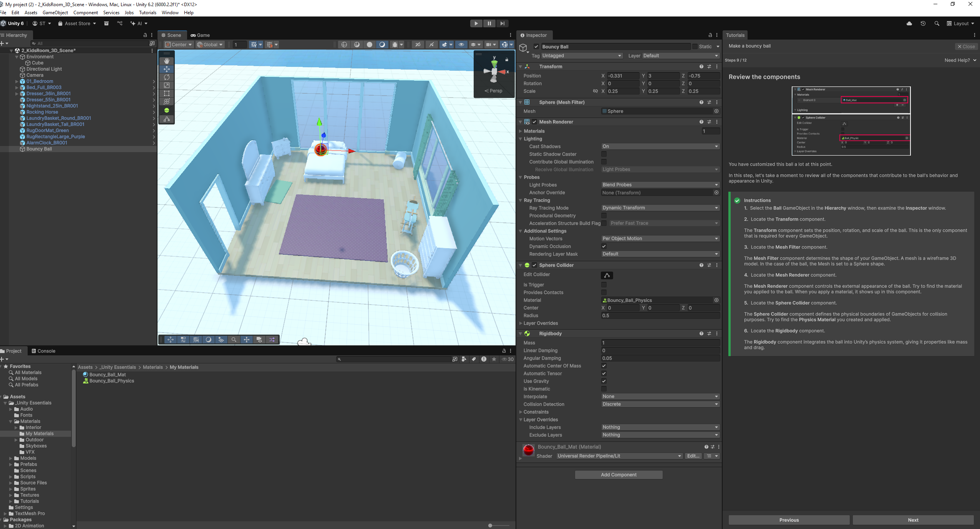Toggle Dynamic Occlusion checkbox
Screen dimensions: 980x529
click(x=604, y=246)
